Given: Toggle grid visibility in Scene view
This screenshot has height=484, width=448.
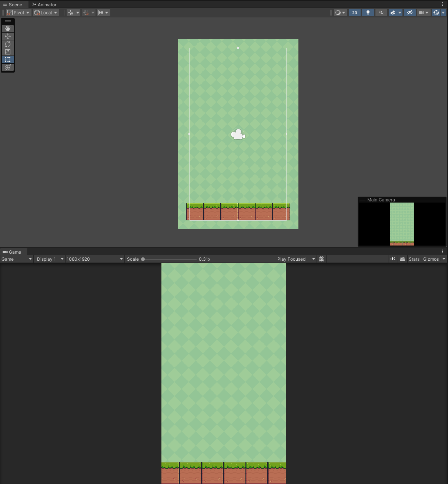Looking at the screenshot, I should (71, 13).
